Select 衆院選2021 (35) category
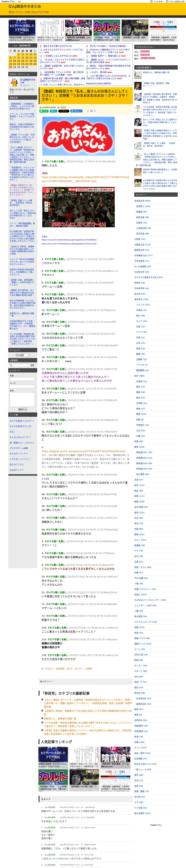Viewport: 186px width, 868px height. pos(144,453)
